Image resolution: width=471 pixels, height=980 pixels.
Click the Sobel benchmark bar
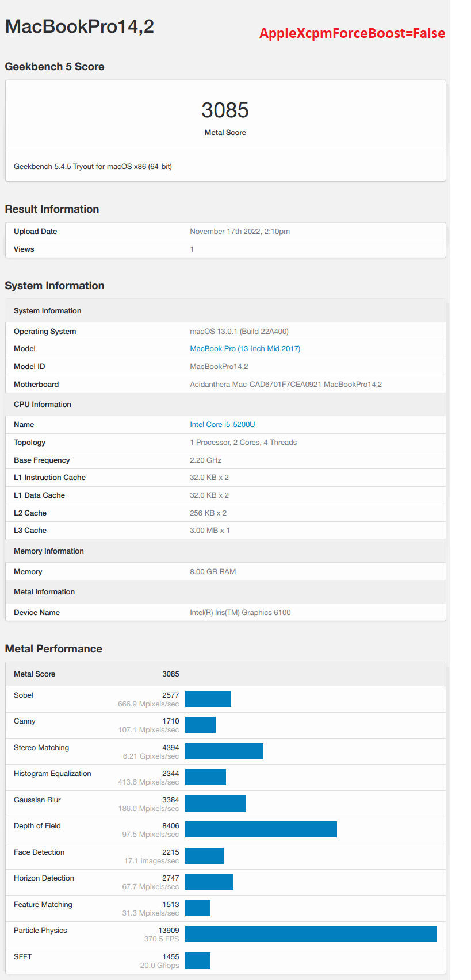[x=208, y=699]
